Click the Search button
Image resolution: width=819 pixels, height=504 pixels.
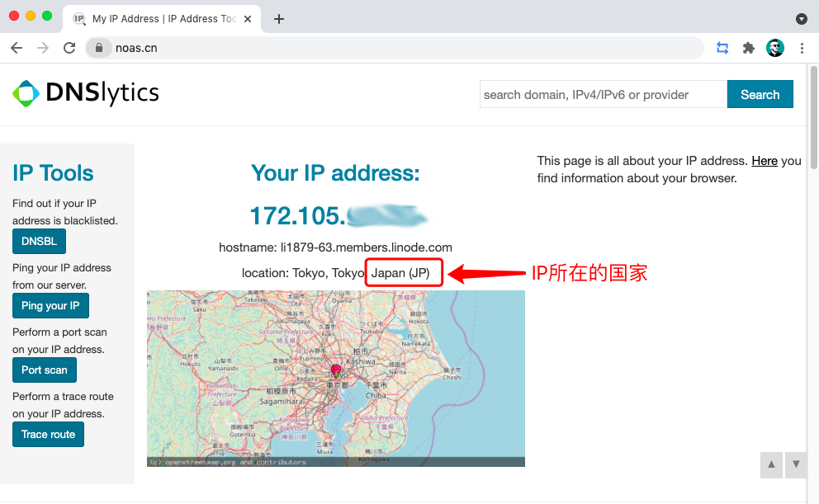[x=760, y=94]
